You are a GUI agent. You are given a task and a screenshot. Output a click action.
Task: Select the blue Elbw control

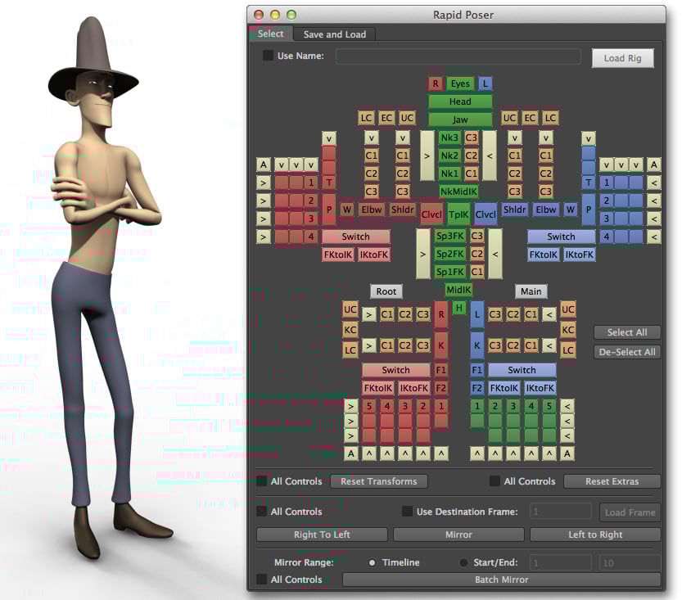pos(545,210)
